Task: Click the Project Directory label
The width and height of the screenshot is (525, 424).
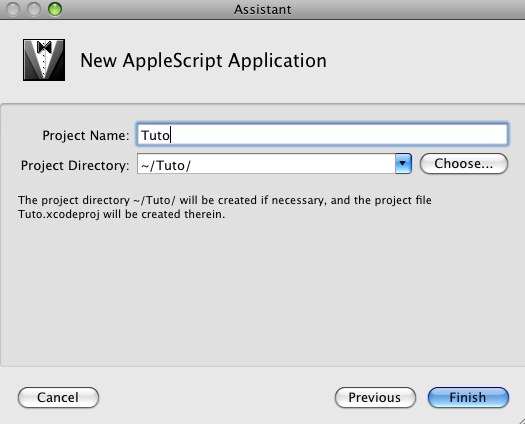Action: [x=75, y=165]
